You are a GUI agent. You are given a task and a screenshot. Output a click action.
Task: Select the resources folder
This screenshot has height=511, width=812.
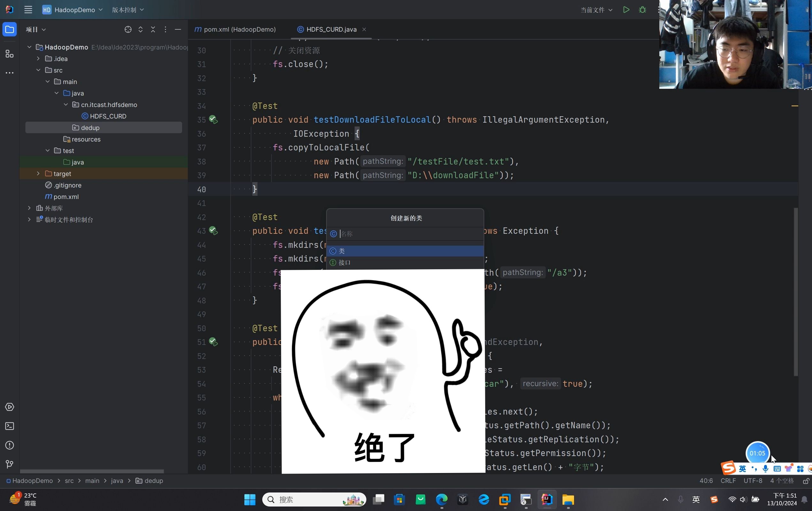82,139
